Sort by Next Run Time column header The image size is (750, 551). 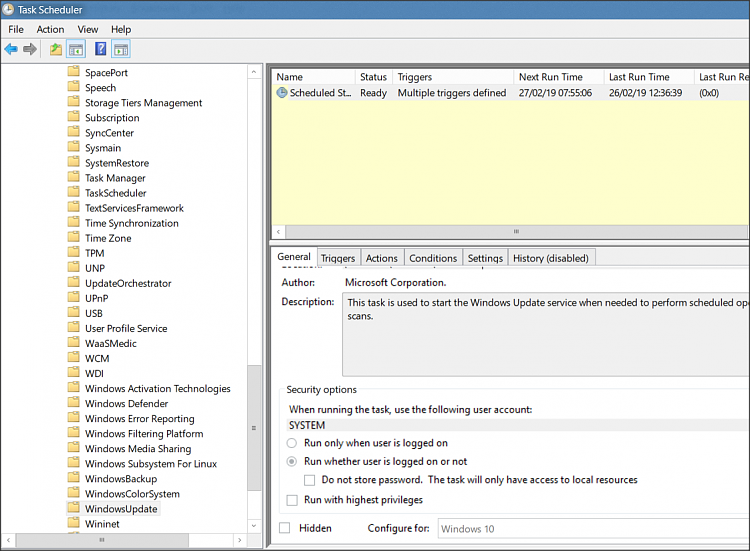[559, 77]
